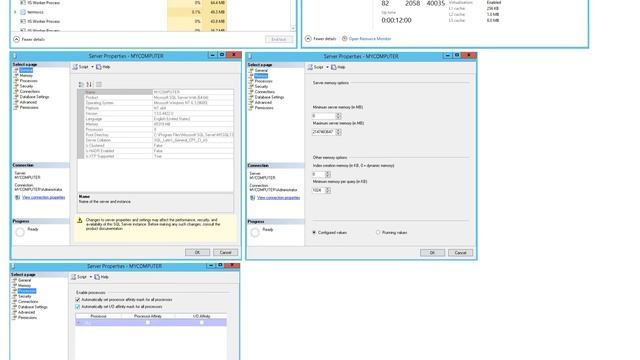Open General page in Processors-page window tree
This screenshot has height=360, width=640.
tap(24, 280)
